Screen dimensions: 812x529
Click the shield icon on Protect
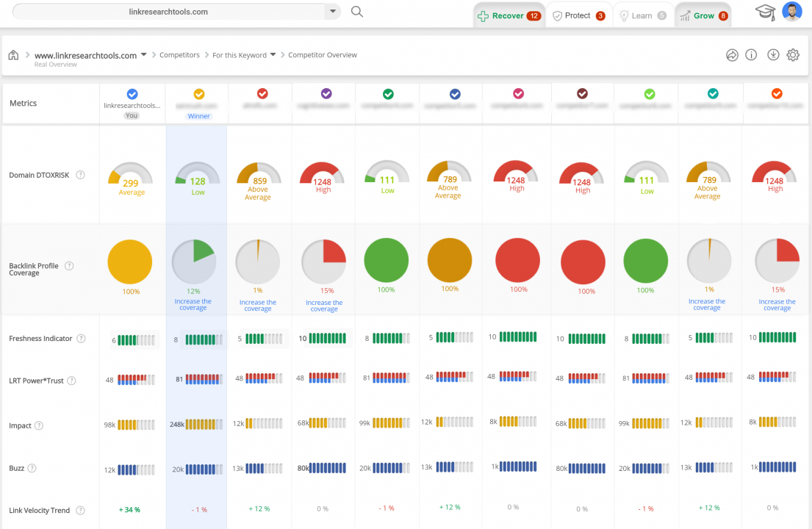tap(557, 16)
